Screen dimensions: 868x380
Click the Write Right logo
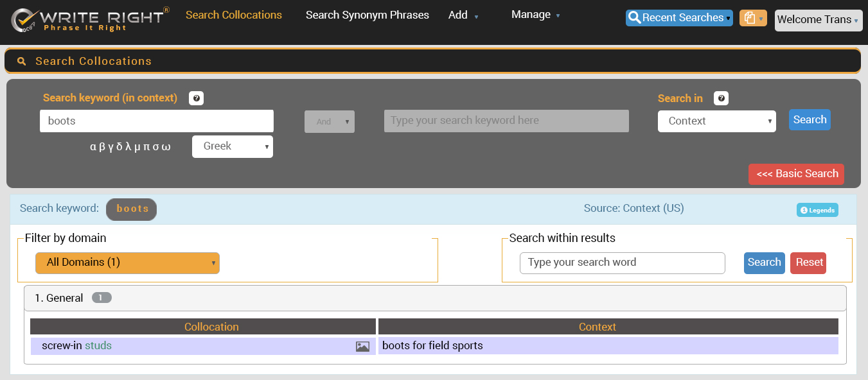tap(90, 19)
